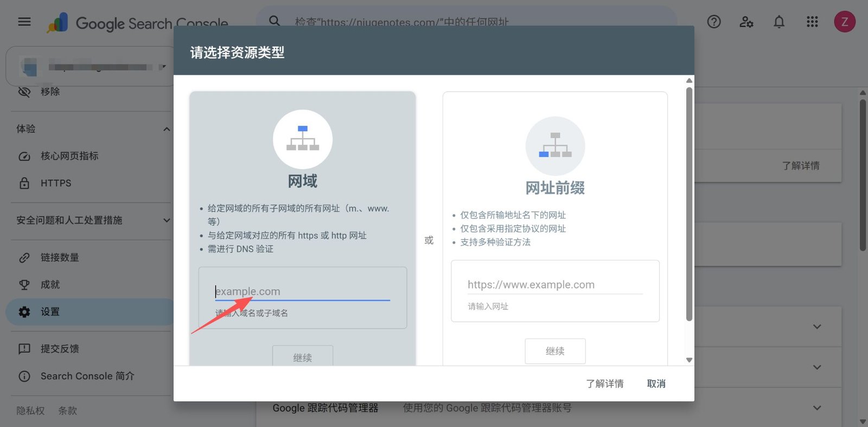Image resolution: width=868 pixels, height=427 pixels.
Task: Click the dialog scrollbar up arrow
Action: coord(689,80)
